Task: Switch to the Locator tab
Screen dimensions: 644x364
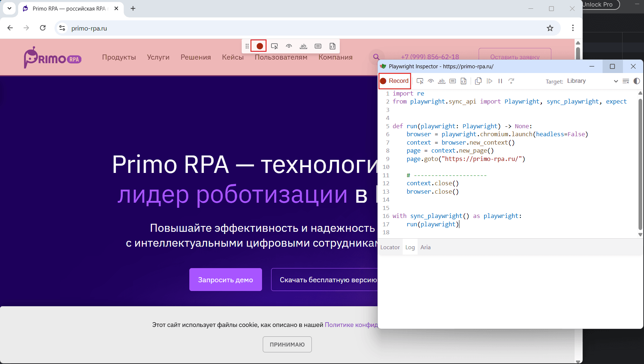Action: click(390, 247)
